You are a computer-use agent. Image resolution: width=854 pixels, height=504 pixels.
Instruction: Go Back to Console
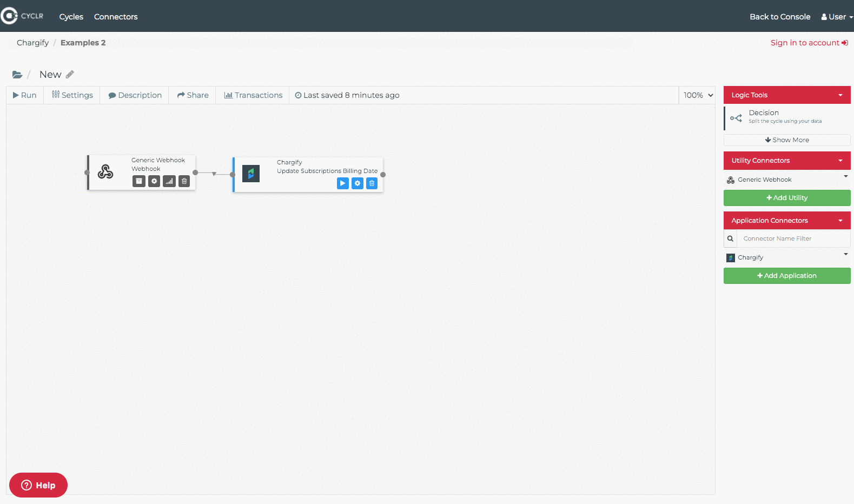780,17
